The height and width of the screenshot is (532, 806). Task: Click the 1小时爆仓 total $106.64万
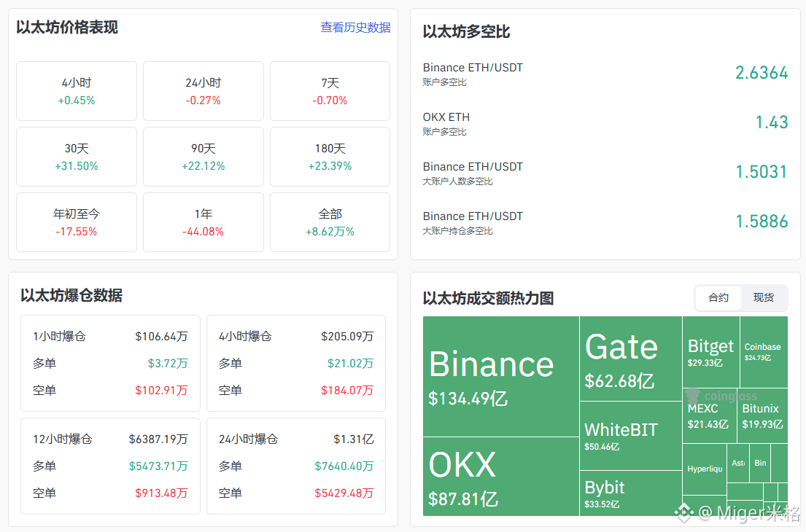161,337
